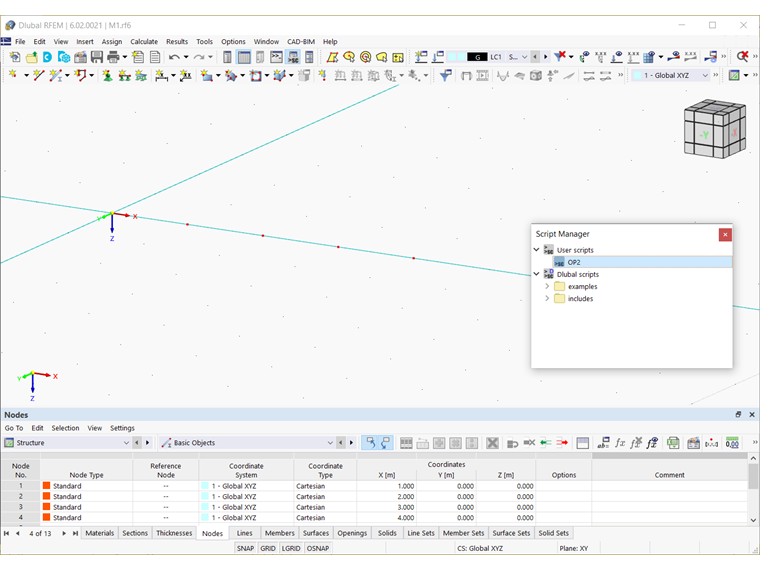Click the Print icon
760x570 pixels.
113,57
